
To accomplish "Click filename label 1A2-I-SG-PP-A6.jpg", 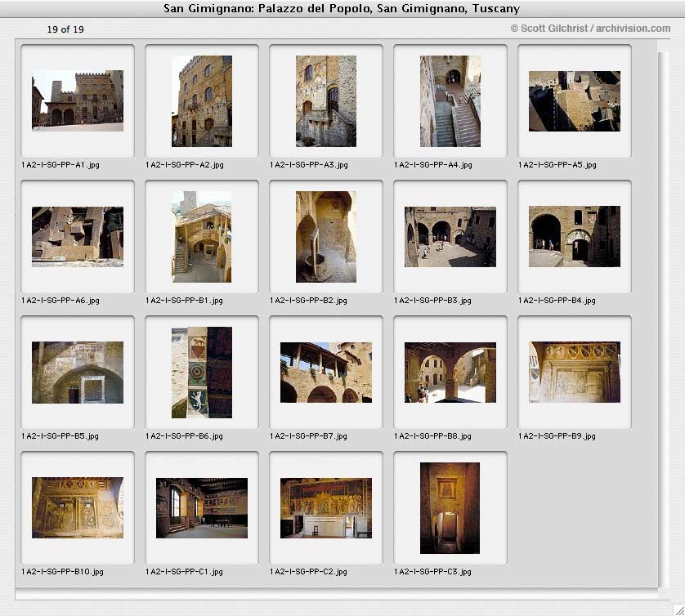I will pyautogui.click(x=60, y=301).
